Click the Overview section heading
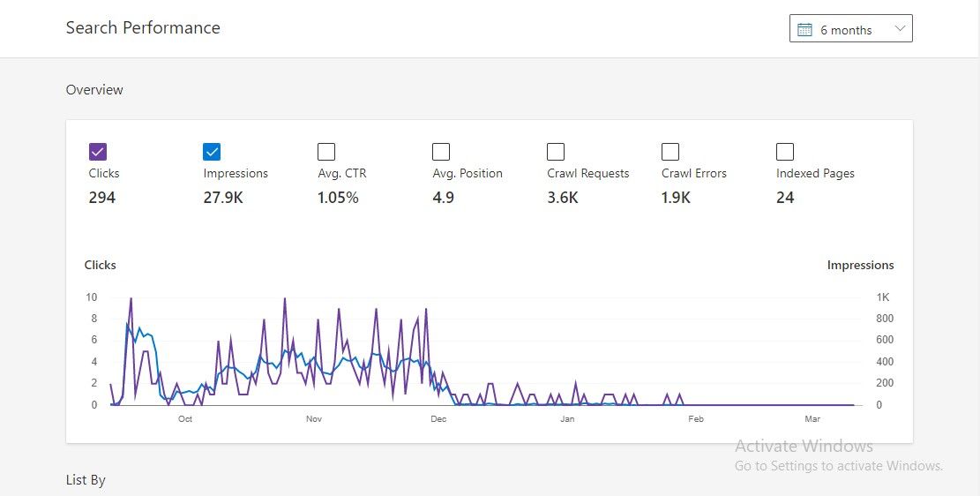Image resolution: width=980 pixels, height=496 pixels. (x=94, y=90)
